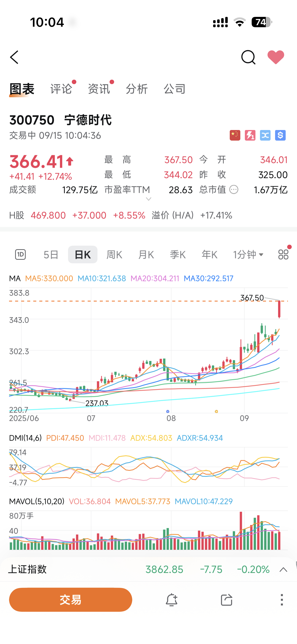Tap the 总市值 info bubble icon
Image resolution: width=297 pixels, height=644 pixels.
coord(234,189)
